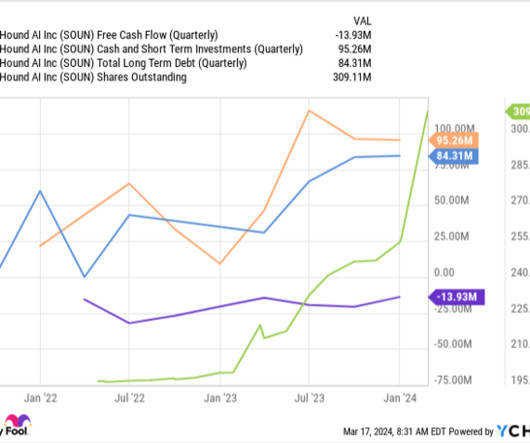Click the blue line peak at Jan '22

click(x=41, y=191)
